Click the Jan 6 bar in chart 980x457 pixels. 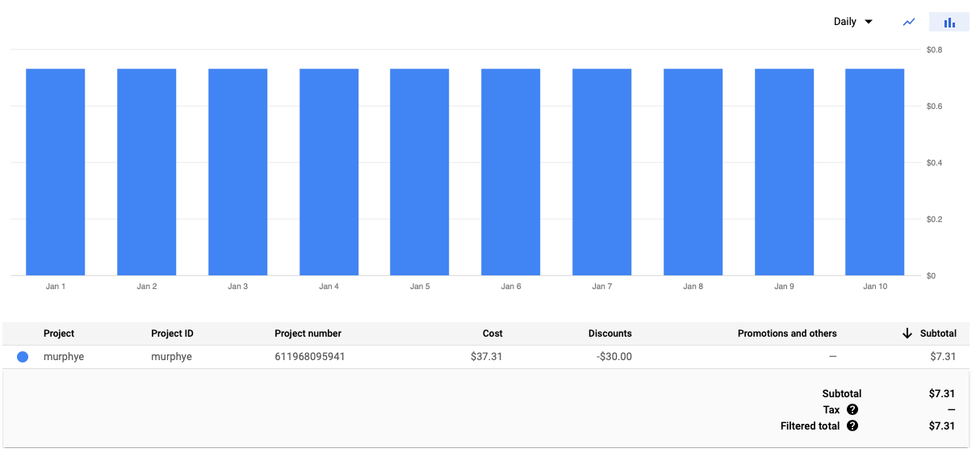click(x=511, y=172)
